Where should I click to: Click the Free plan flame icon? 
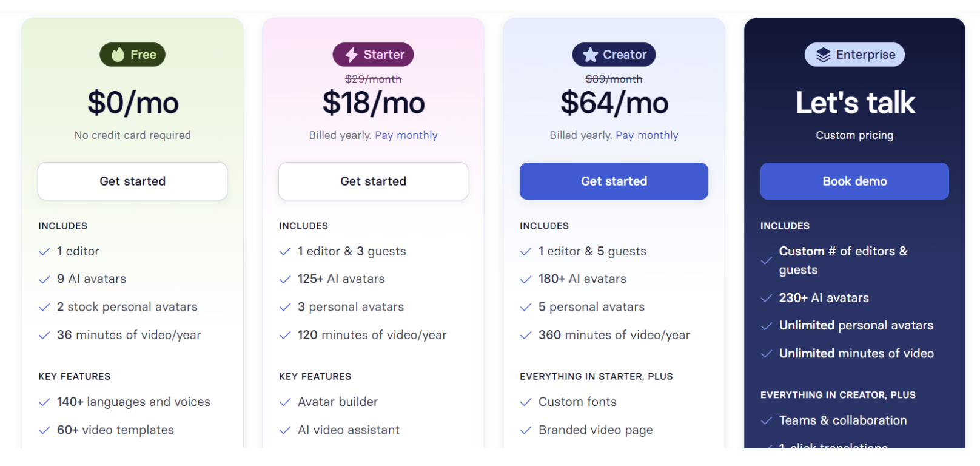[118, 55]
